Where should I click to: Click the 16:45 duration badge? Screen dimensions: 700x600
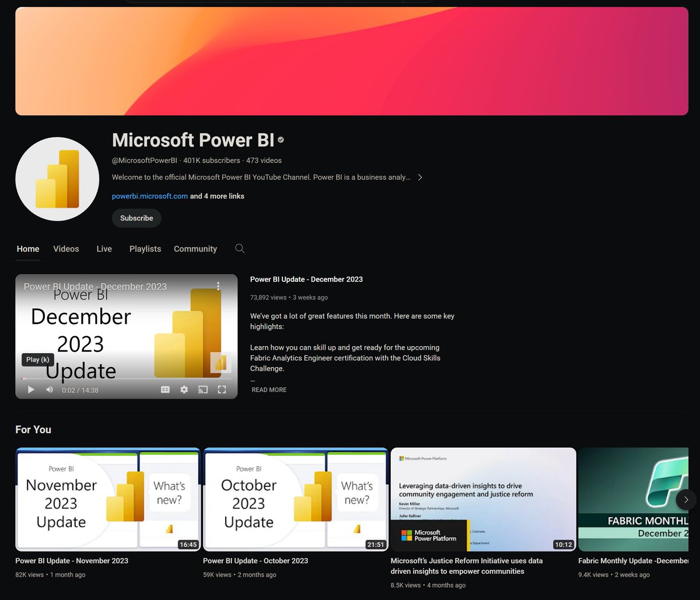click(188, 545)
